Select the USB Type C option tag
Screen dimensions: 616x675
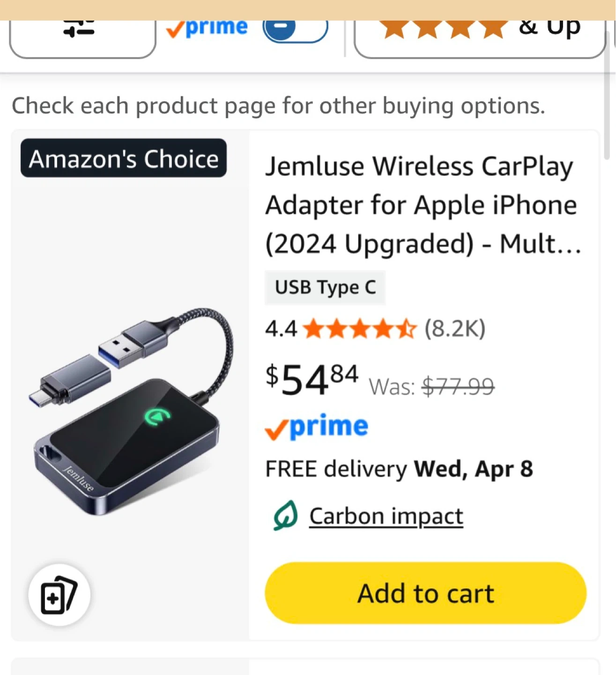[x=325, y=287]
